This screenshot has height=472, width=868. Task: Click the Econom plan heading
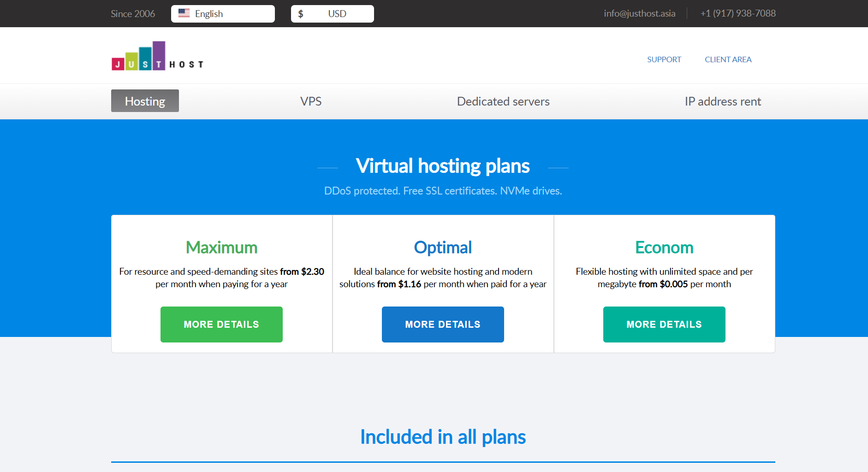(x=664, y=248)
